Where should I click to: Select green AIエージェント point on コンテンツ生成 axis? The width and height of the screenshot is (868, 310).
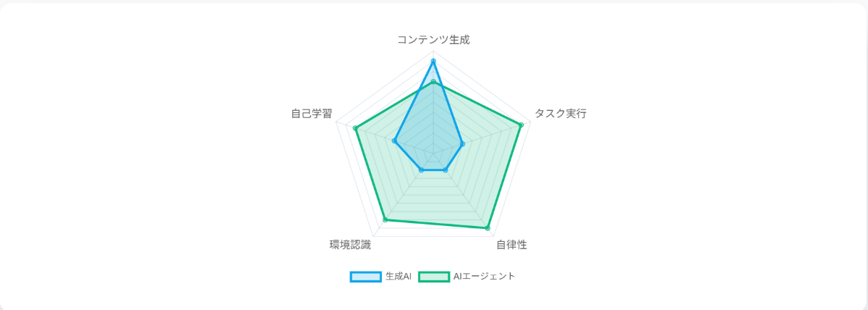pos(433,82)
